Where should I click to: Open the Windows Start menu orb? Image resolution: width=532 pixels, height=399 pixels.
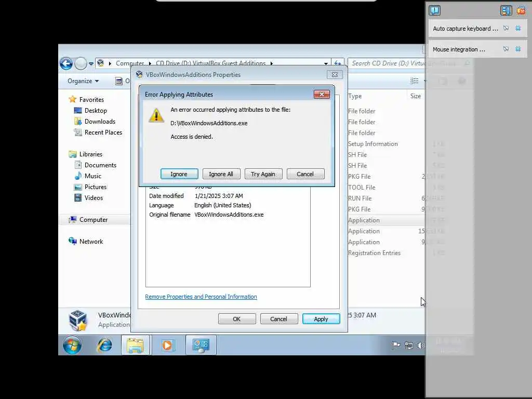point(72,345)
